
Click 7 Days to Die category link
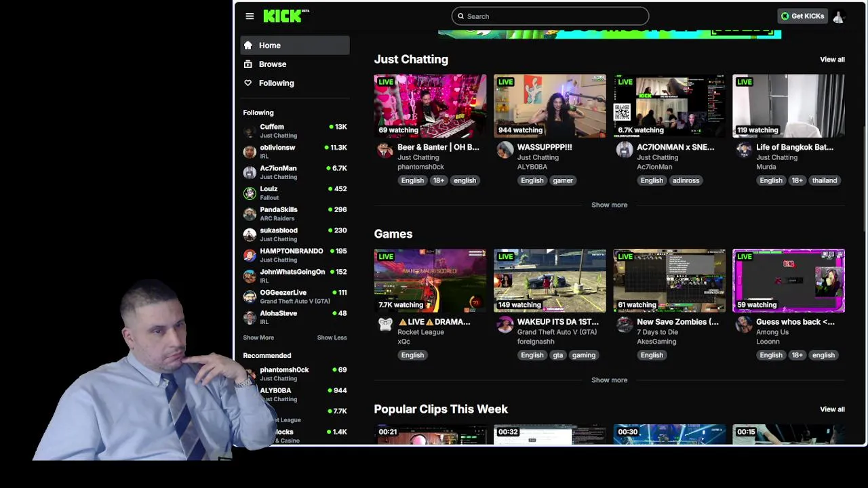point(657,332)
